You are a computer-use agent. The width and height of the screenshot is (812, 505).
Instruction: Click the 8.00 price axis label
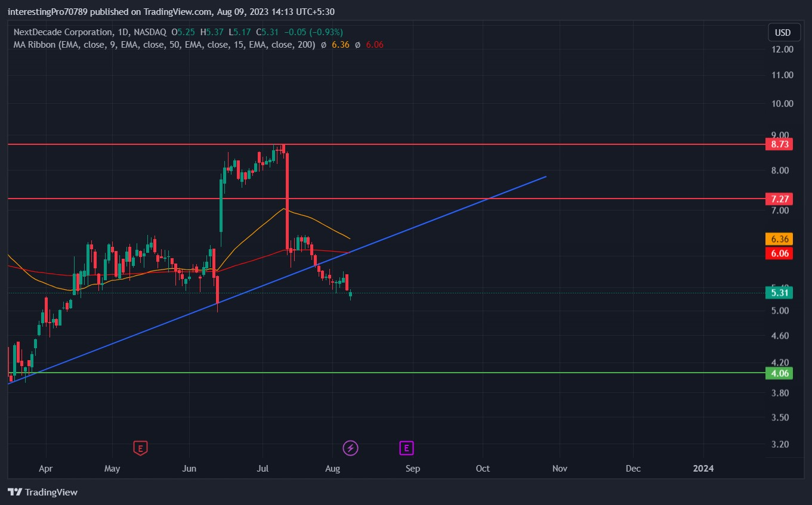[x=780, y=171]
